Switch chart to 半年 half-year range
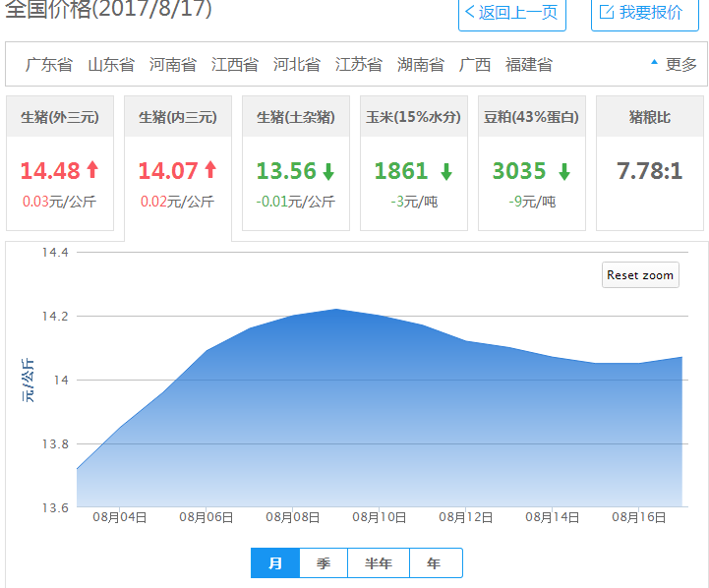Viewport: 709px width, 588px height. 379,563
